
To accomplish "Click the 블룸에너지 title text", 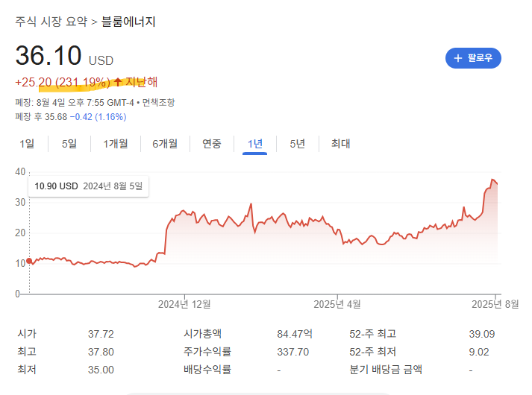I will coord(128,22).
